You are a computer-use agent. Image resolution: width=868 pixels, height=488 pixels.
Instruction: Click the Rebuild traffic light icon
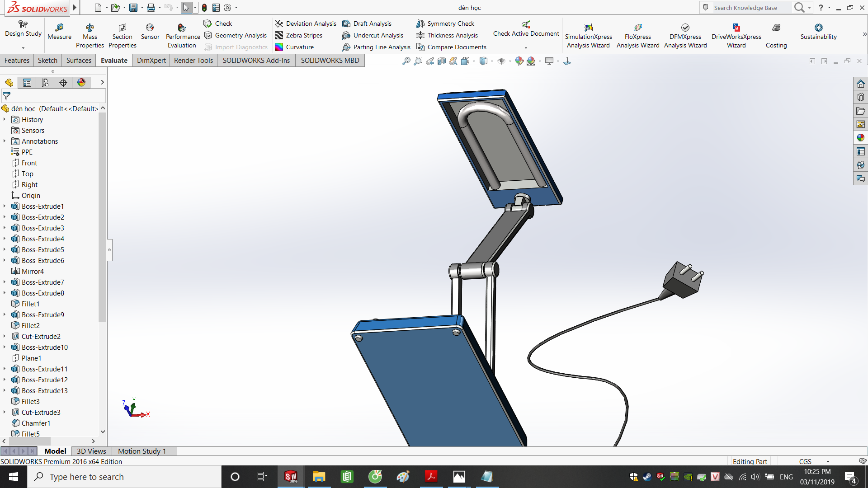(x=204, y=7)
